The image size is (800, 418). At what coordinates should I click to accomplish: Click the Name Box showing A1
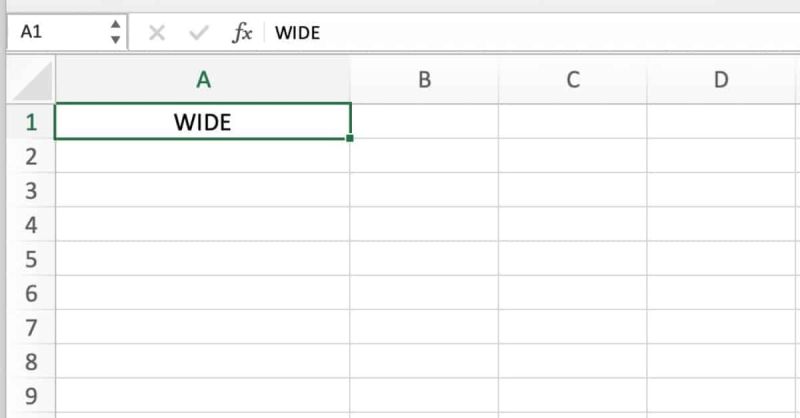coord(67,32)
